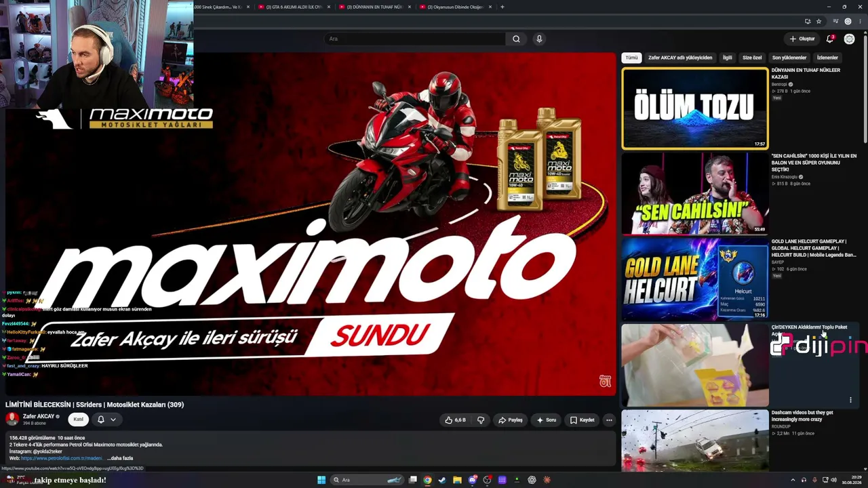868x488 pixels.
Task: Expand description with daha fazla
Action: tap(120, 458)
